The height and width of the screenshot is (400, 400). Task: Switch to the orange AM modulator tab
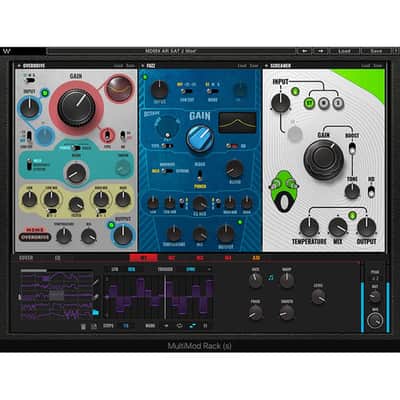(256, 258)
